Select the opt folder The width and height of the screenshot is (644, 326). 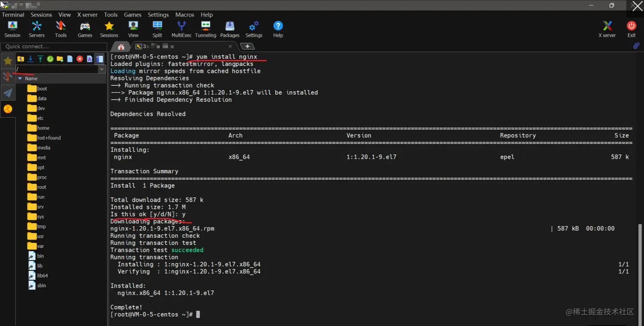point(36,167)
